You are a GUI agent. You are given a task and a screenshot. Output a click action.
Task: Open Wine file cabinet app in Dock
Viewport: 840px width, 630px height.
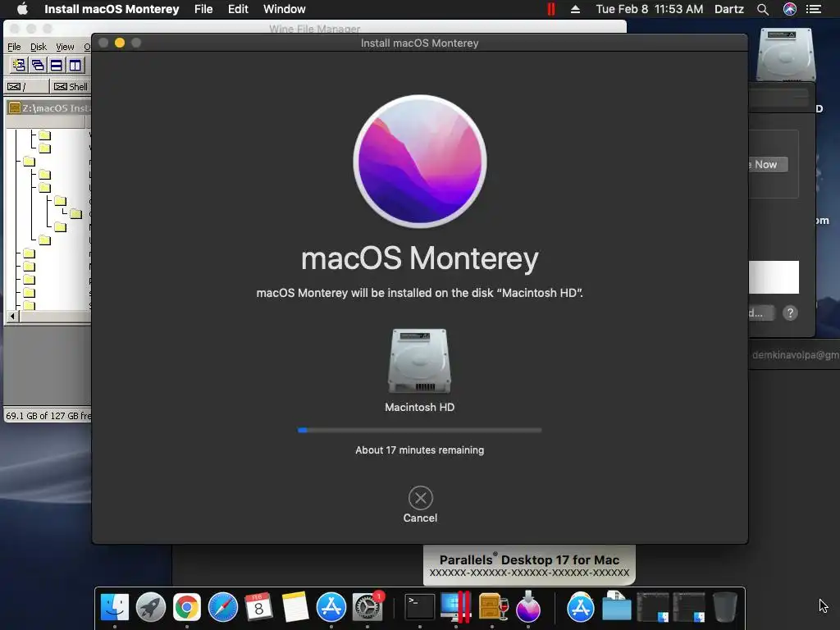click(x=492, y=607)
